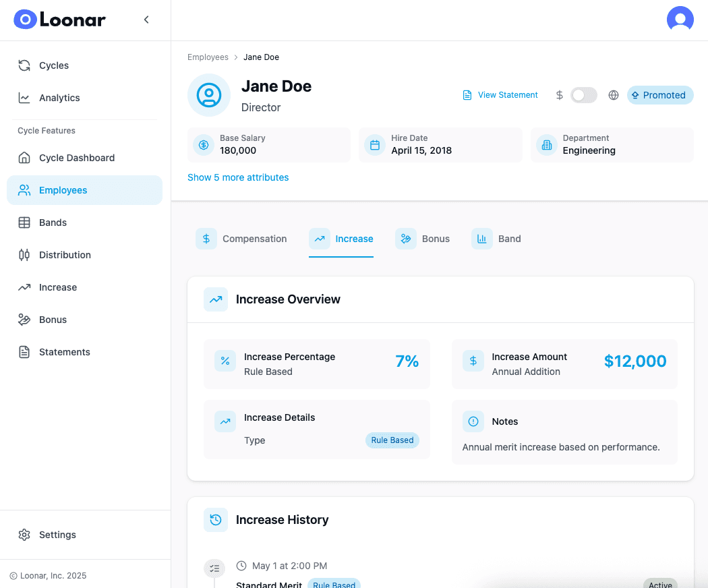Viewport: 708px width, 588px height.
Task: Collapse the sidebar with the chevron
Action: tap(146, 20)
